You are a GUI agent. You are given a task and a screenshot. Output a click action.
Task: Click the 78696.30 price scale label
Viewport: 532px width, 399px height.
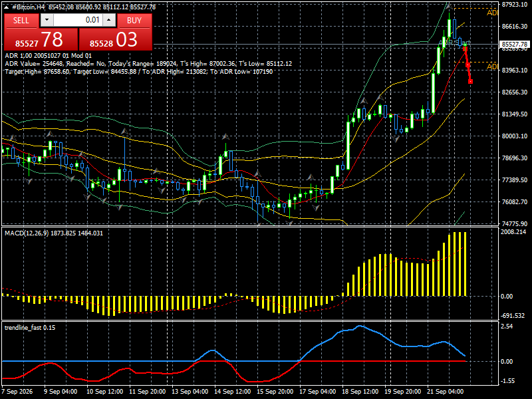click(514, 158)
